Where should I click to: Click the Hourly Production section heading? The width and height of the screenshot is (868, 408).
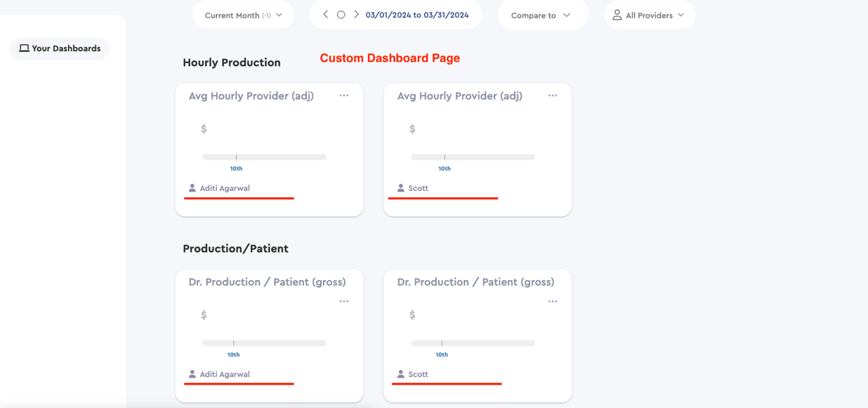point(232,62)
